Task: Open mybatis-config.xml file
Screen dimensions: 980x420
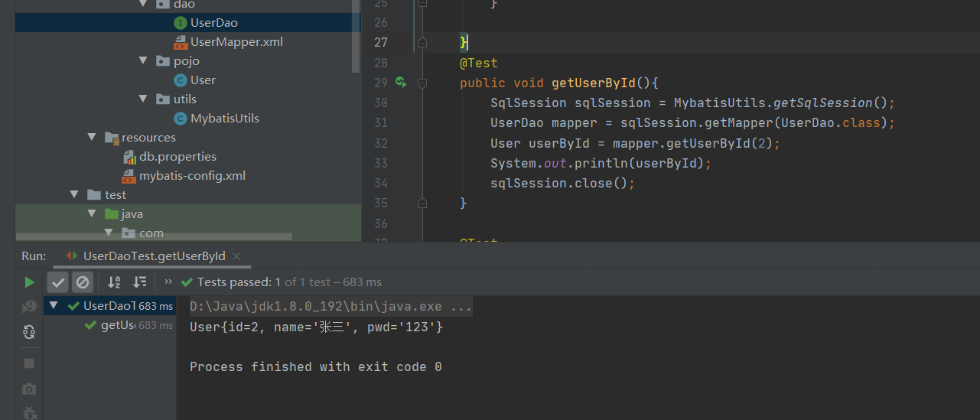Action: point(192,176)
